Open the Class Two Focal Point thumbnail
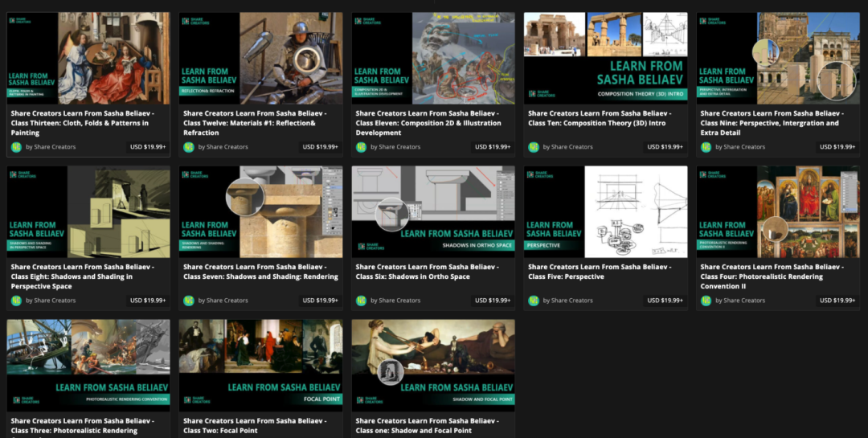Image resolution: width=868 pixels, height=438 pixels. point(260,365)
